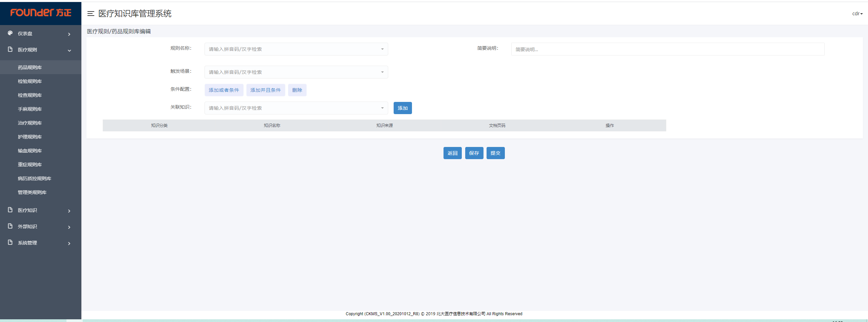868x322 pixels.
Task: Click the 删除 condition button
Action: (297, 90)
